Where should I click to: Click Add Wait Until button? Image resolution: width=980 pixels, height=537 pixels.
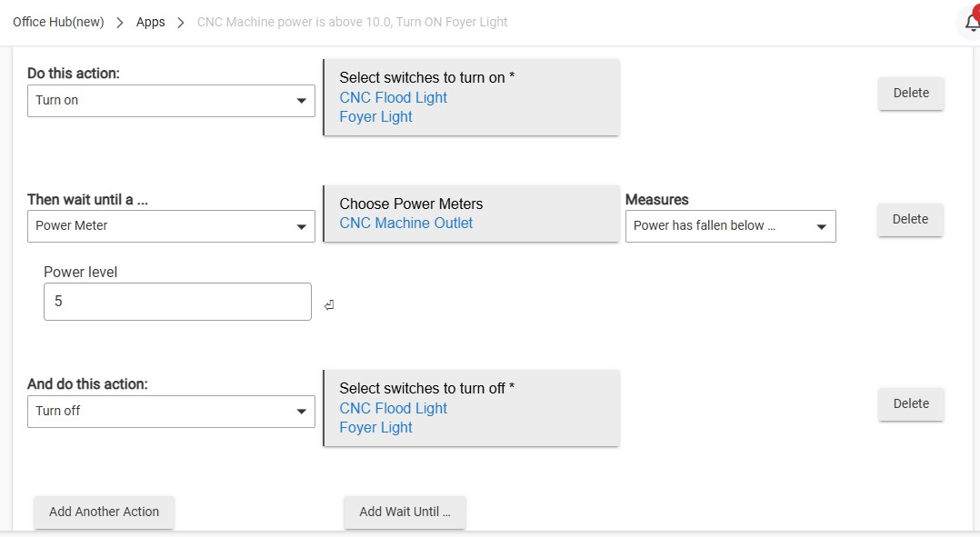pos(405,512)
